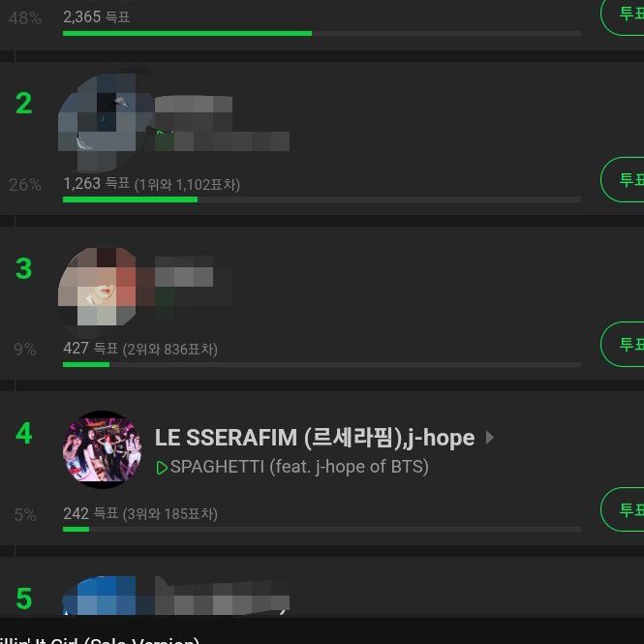
Task: Click the 5% vote progress bar
Action: [x=322, y=529]
